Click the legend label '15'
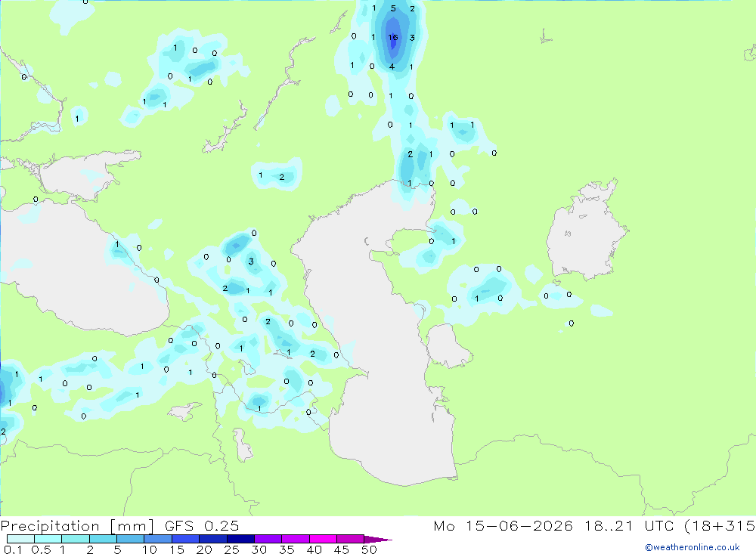Viewport: 756px width, 554px height. coord(177,549)
